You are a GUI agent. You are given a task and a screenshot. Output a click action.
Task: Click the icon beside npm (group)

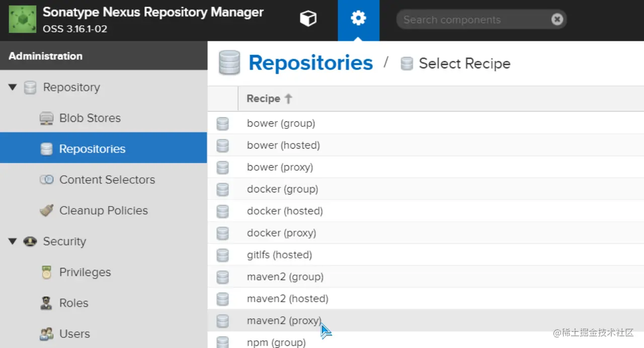coord(222,342)
